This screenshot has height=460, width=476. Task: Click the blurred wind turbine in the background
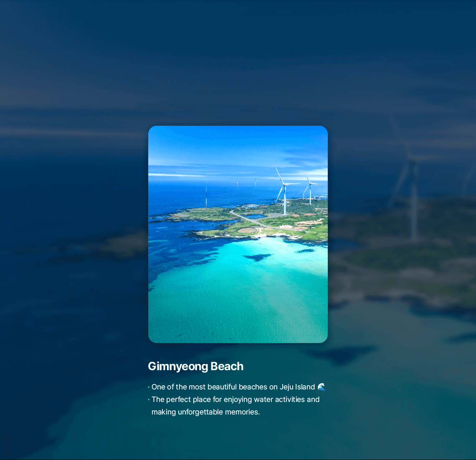click(x=413, y=196)
